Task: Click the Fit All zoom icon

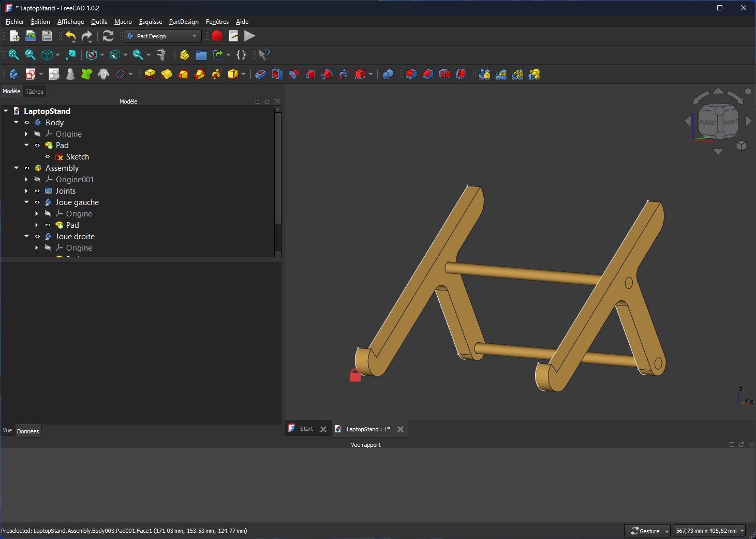Action: pyautogui.click(x=13, y=55)
